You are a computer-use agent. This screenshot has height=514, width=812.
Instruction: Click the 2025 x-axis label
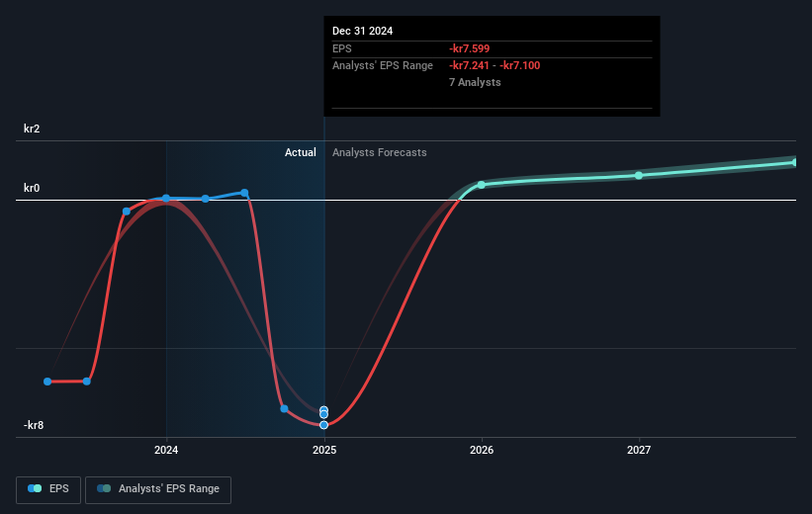[x=324, y=450]
